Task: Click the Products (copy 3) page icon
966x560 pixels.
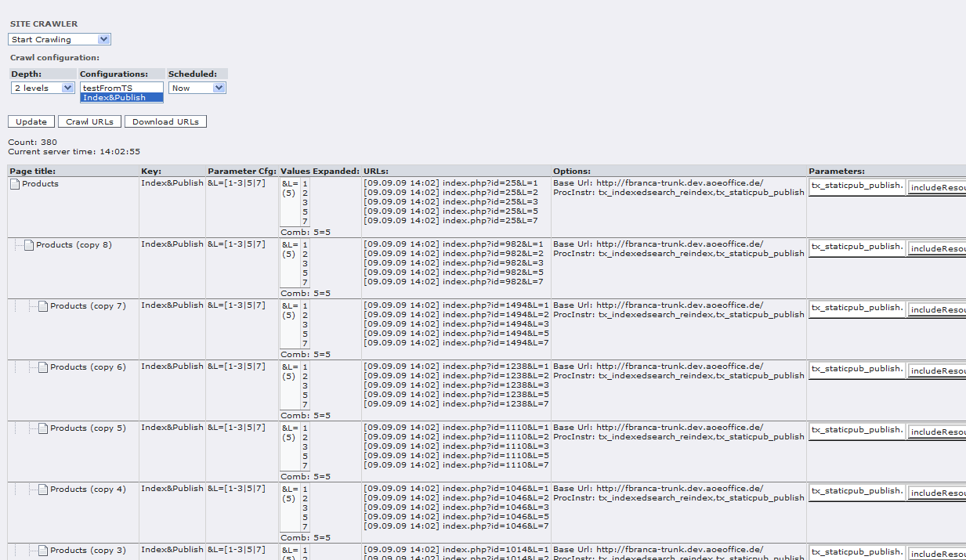Action: [43, 551]
